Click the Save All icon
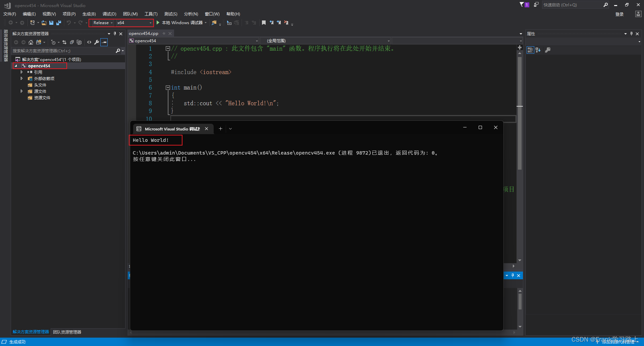Viewport: 644px width, 346px height. (x=59, y=23)
